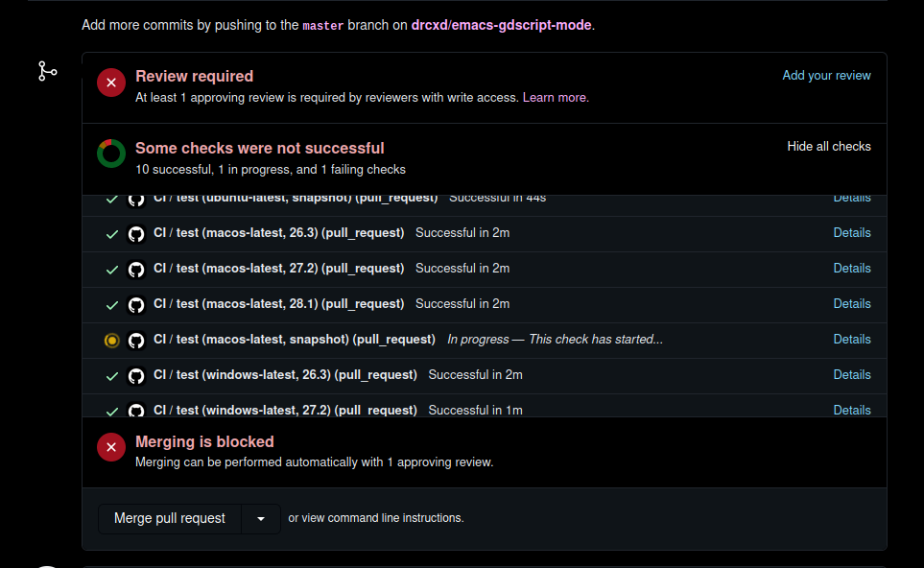Click the Octocat icon beside windows-latest 26.3 check
This screenshot has height=568, width=924.
pyautogui.click(x=135, y=376)
